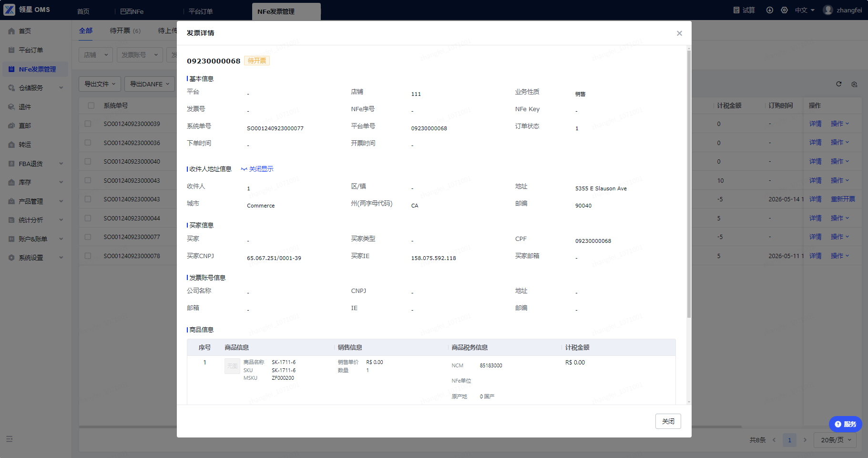The image size is (868, 458).
Task: Click 关闭显示 link for address info
Action: pos(257,169)
